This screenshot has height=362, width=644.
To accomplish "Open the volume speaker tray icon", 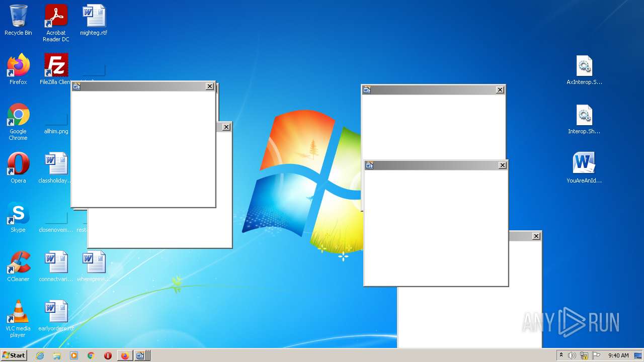I will click(572, 355).
